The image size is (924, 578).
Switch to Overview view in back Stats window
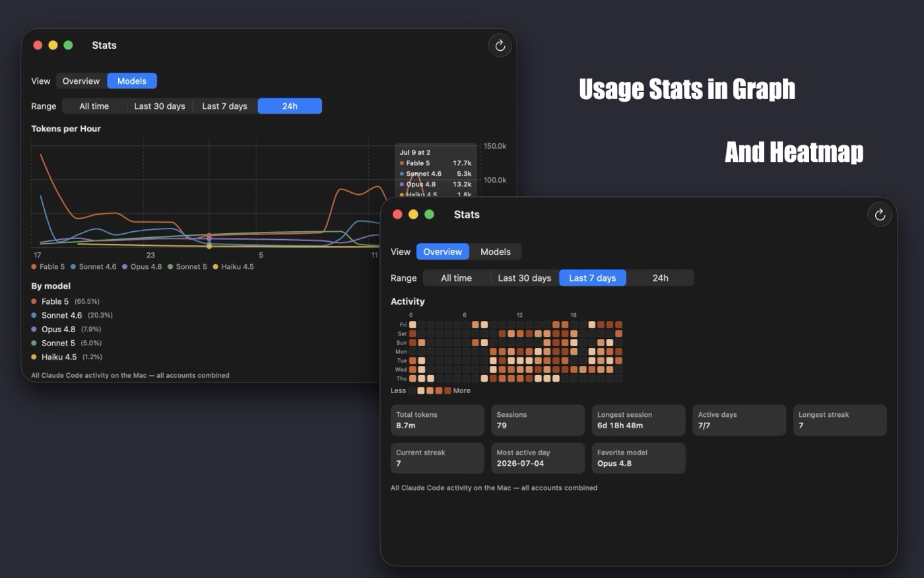(x=81, y=81)
